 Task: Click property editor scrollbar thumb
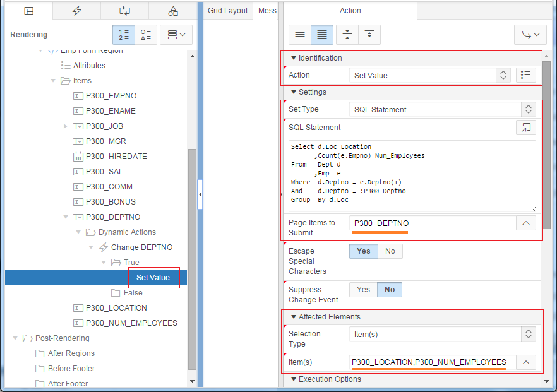(547, 145)
